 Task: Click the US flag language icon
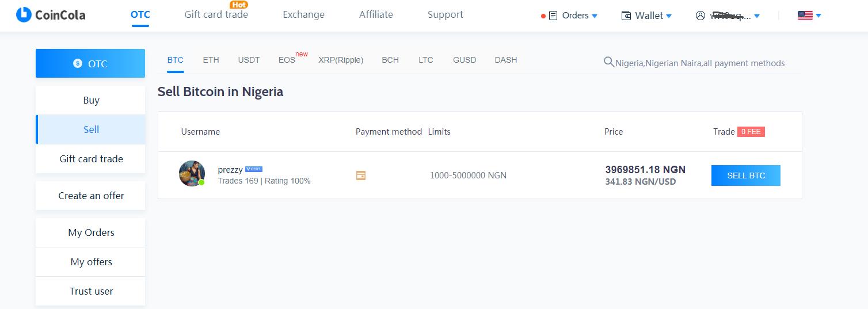pyautogui.click(x=805, y=16)
